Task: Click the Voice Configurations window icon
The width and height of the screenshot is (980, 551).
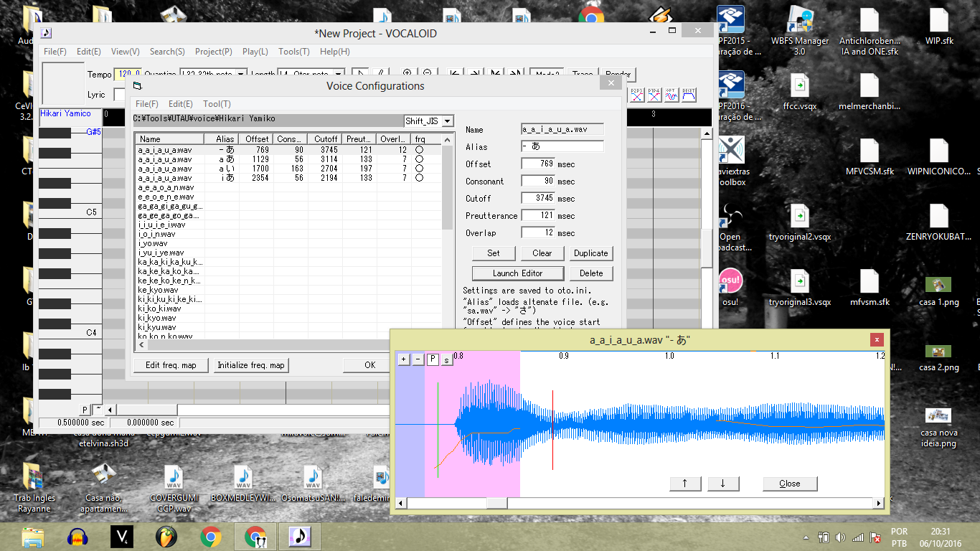Action: 138,86
